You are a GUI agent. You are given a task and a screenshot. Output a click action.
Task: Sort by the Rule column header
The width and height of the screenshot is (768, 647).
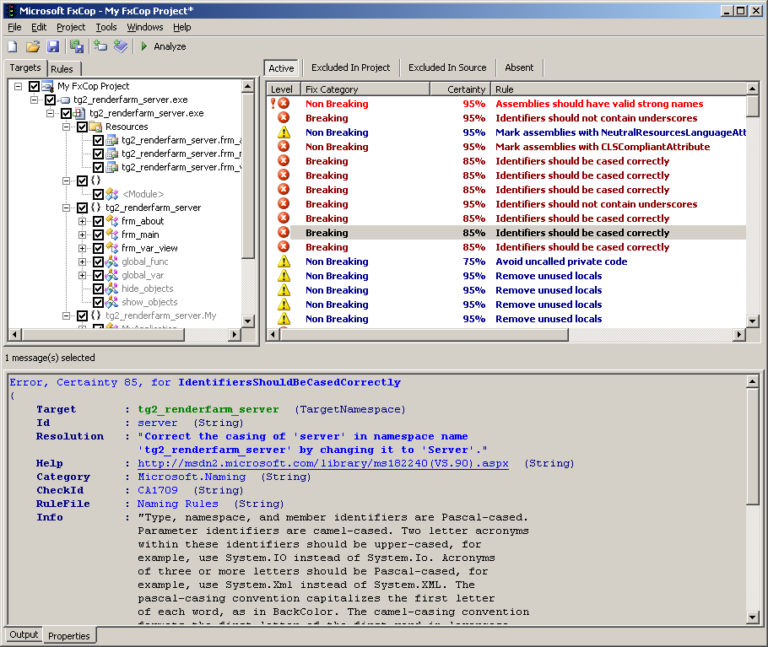618,89
